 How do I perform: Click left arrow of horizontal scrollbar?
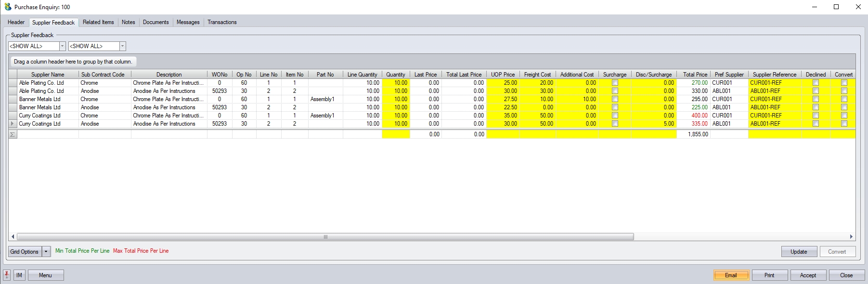(x=13, y=236)
